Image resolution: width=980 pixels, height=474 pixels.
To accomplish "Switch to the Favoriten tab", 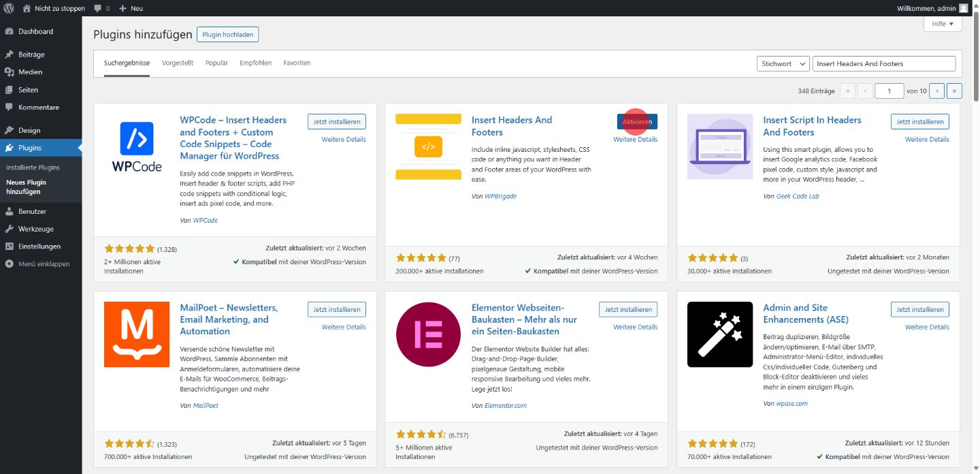I will tap(297, 63).
